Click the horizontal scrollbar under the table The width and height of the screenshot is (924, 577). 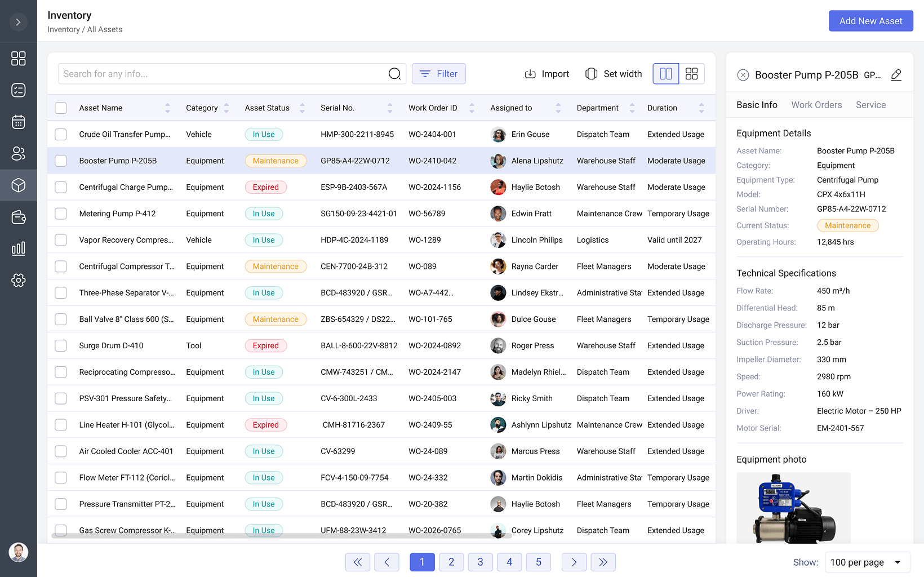pos(282,535)
